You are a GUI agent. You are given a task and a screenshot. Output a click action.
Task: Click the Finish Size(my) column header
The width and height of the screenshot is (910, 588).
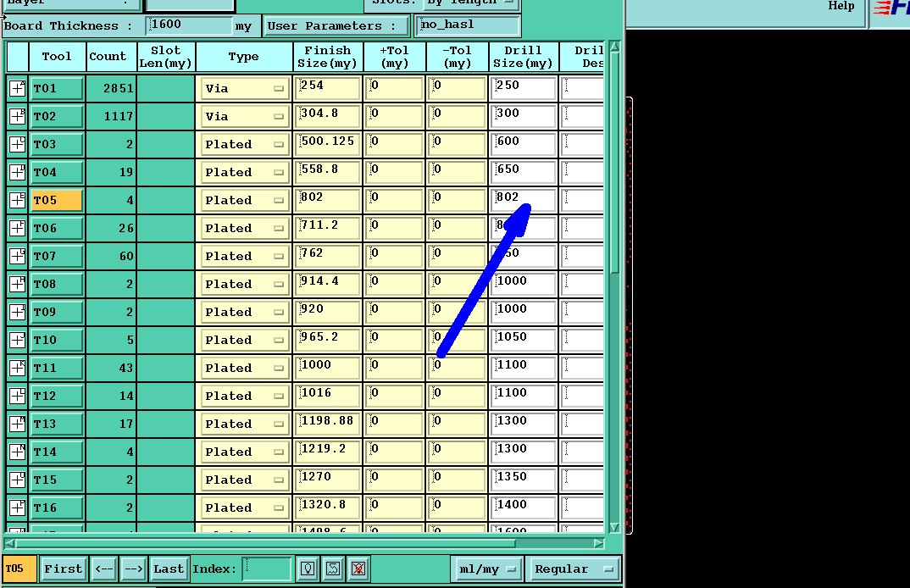coord(328,57)
